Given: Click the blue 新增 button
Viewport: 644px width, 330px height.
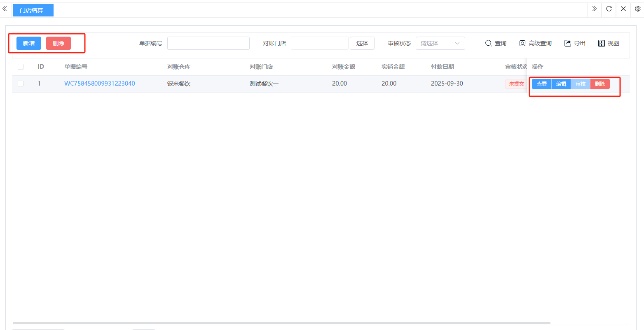Looking at the screenshot, I should (x=29, y=43).
